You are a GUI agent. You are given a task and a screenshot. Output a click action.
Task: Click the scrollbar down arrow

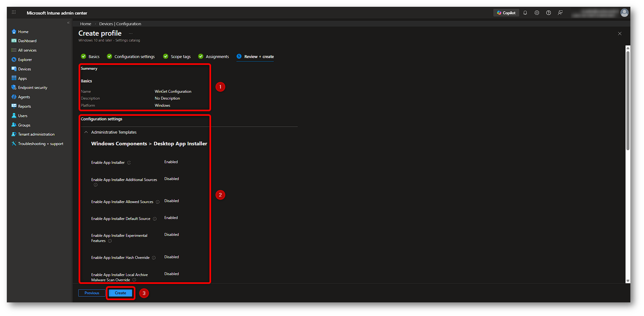click(x=628, y=281)
